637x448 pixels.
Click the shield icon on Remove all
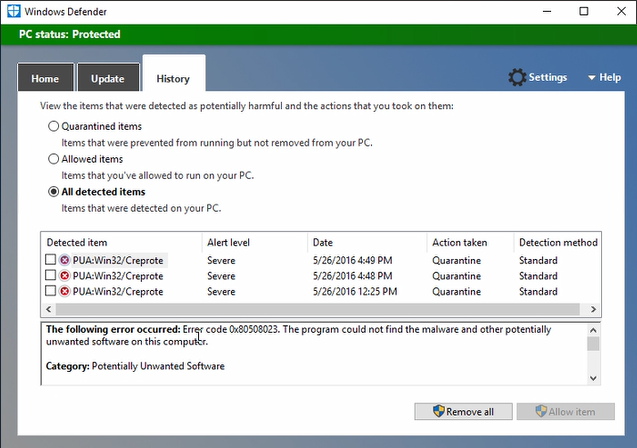437,411
